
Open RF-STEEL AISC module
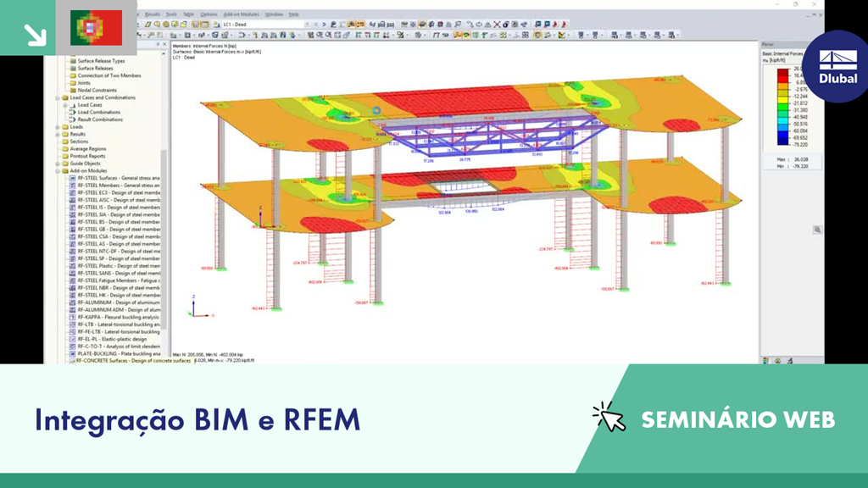(119, 200)
